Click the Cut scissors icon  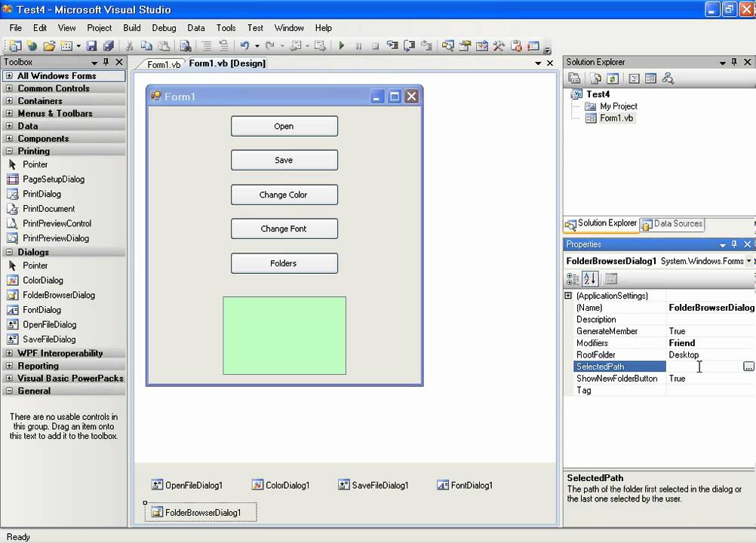tap(129, 46)
